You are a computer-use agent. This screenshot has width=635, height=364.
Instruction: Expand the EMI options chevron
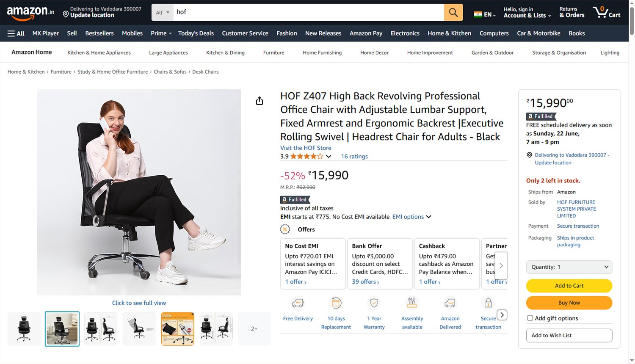[429, 217]
